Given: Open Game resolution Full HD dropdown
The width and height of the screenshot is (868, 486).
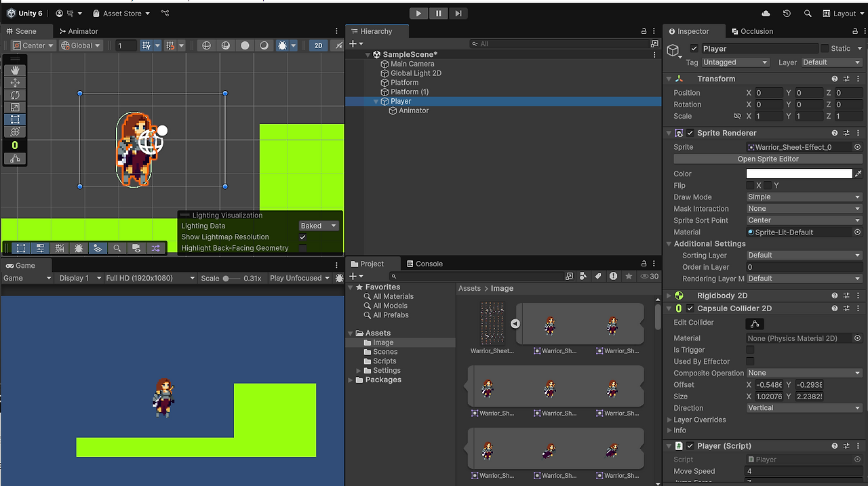Looking at the screenshot, I should [150, 279].
